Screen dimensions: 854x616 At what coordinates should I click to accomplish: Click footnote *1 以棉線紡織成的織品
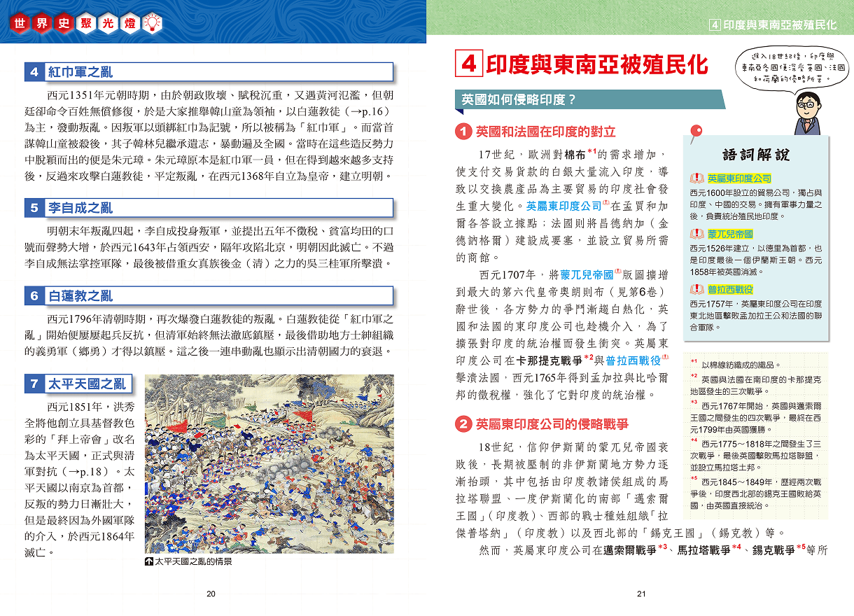tap(735, 364)
